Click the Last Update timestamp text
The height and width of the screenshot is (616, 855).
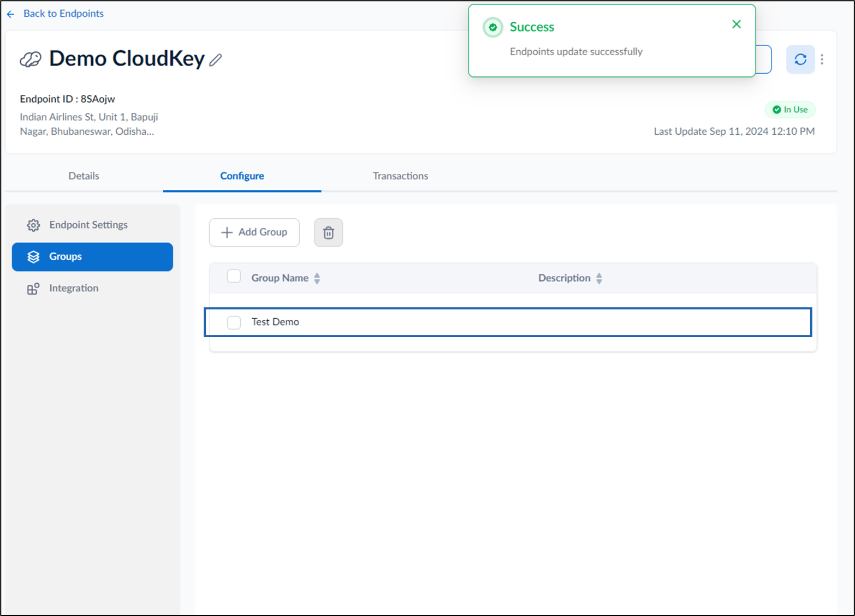(x=734, y=131)
